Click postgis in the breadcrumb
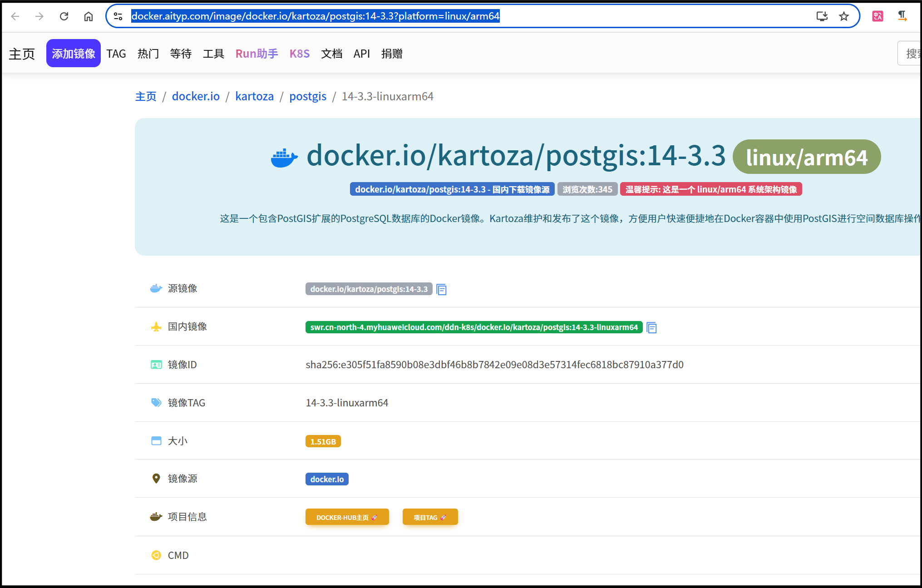The image size is (922, 588). (308, 96)
